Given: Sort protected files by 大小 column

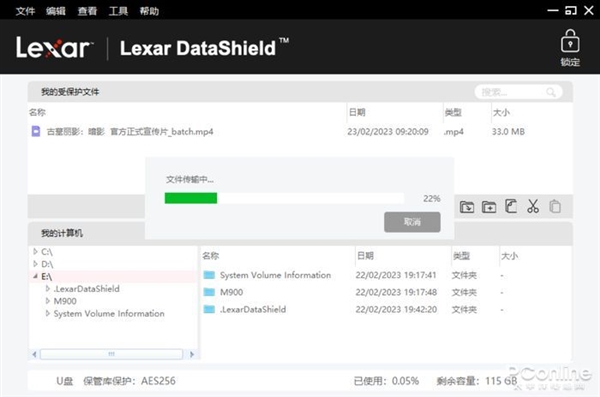Looking at the screenshot, I should pos(501,112).
